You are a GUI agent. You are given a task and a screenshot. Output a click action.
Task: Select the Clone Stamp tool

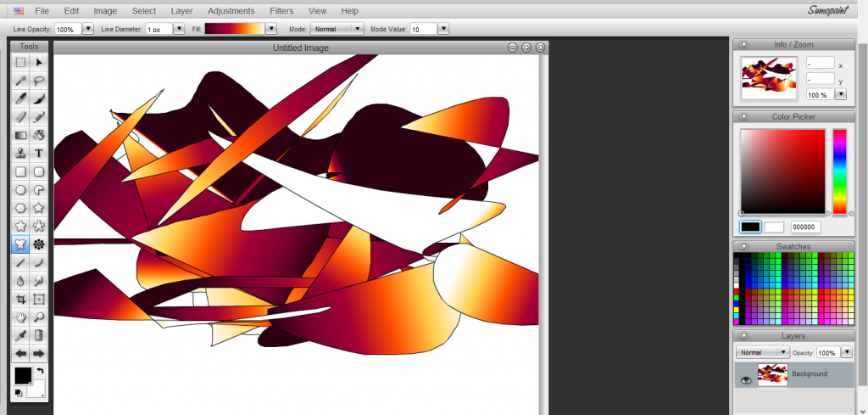point(21,153)
